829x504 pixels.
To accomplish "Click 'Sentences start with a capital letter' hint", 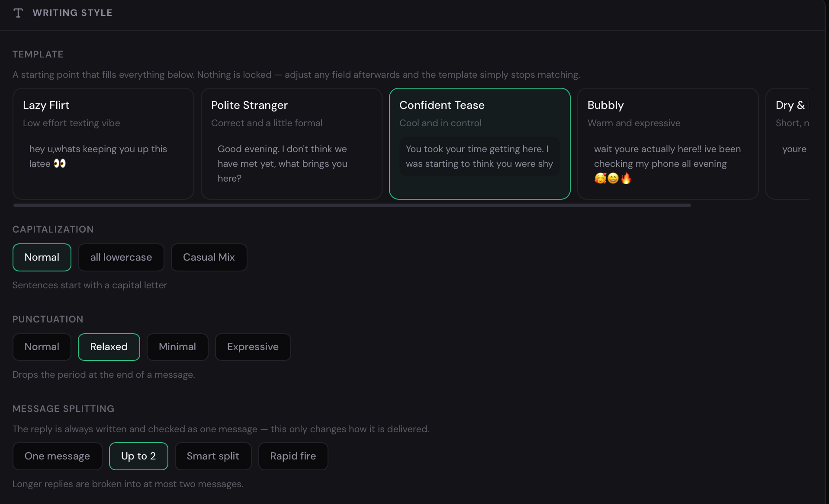I will tap(90, 285).
